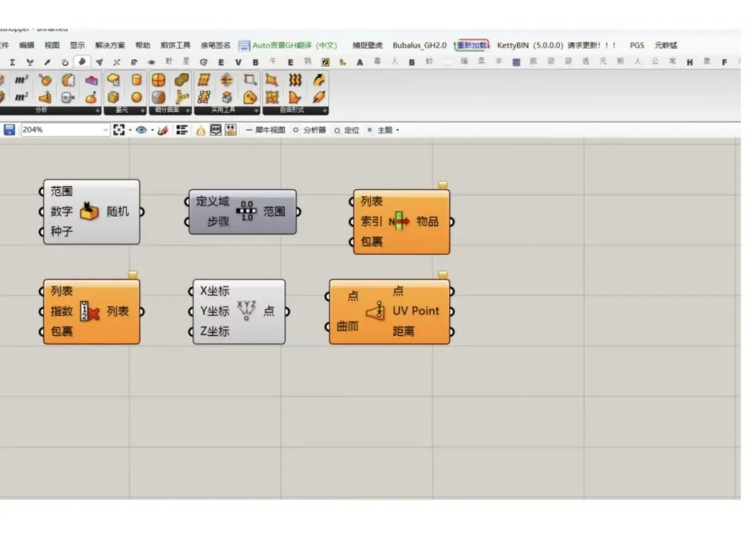Open the 视图 menu
Viewport: 756px width, 534px height.
click(x=52, y=45)
